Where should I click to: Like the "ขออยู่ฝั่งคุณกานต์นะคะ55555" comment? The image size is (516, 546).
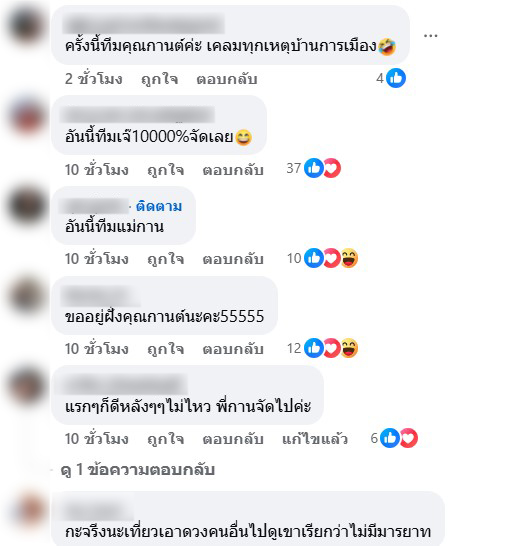coord(166,349)
